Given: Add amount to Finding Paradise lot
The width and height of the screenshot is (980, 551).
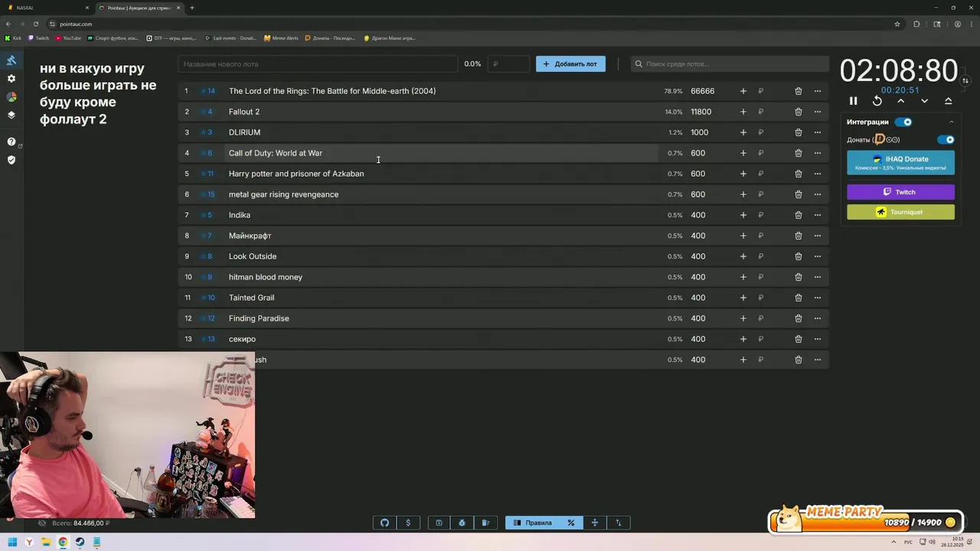Looking at the screenshot, I should 743,318.
